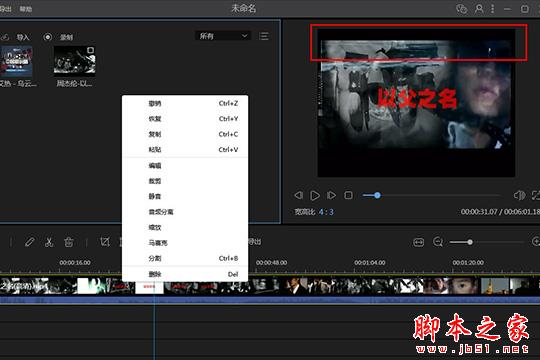Choose 马赛克 from the context menu
The image size is (540, 360).
[185, 243]
